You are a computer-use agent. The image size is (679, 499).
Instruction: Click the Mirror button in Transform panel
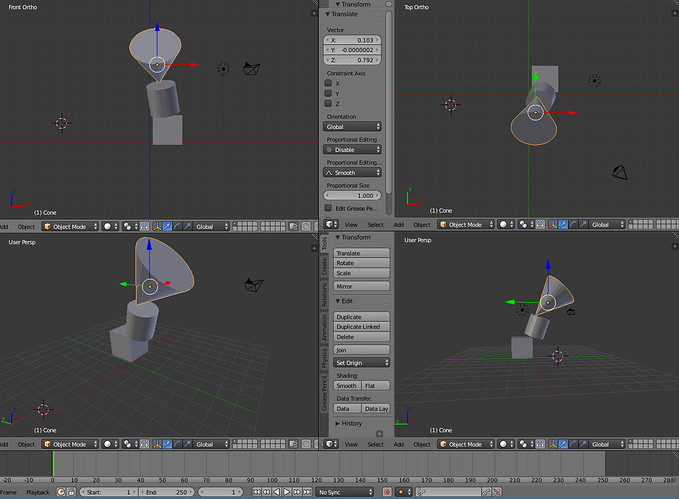click(x=361, y=286)
